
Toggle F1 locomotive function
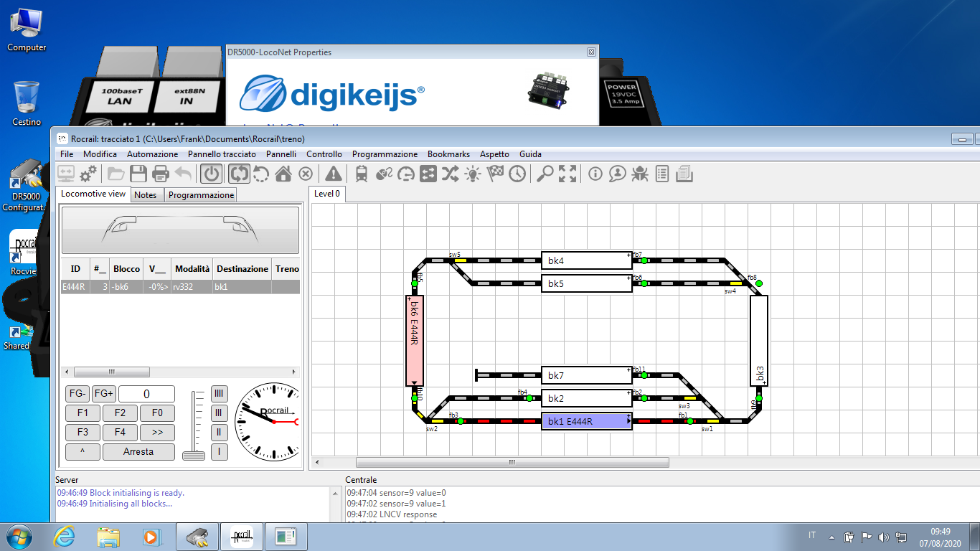[83, 413]
